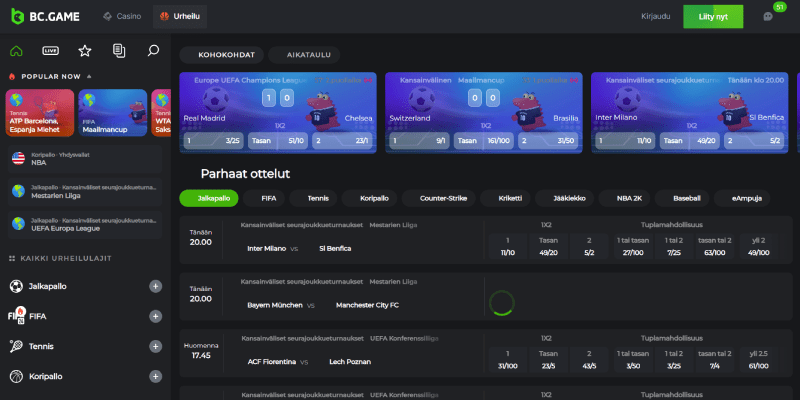Open UEFA Europa League sidebar link

[x=85, y=224]
